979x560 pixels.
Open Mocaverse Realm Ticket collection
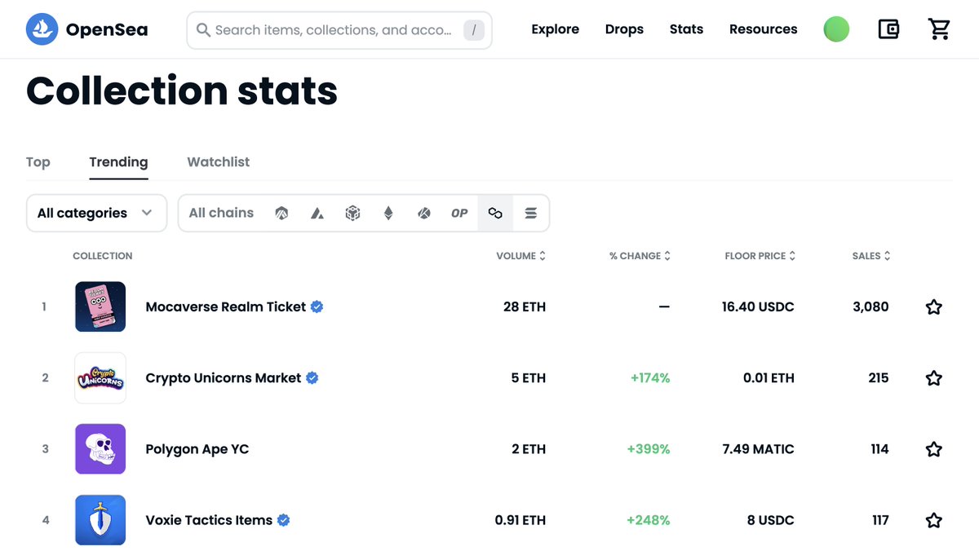pos(226,306)
